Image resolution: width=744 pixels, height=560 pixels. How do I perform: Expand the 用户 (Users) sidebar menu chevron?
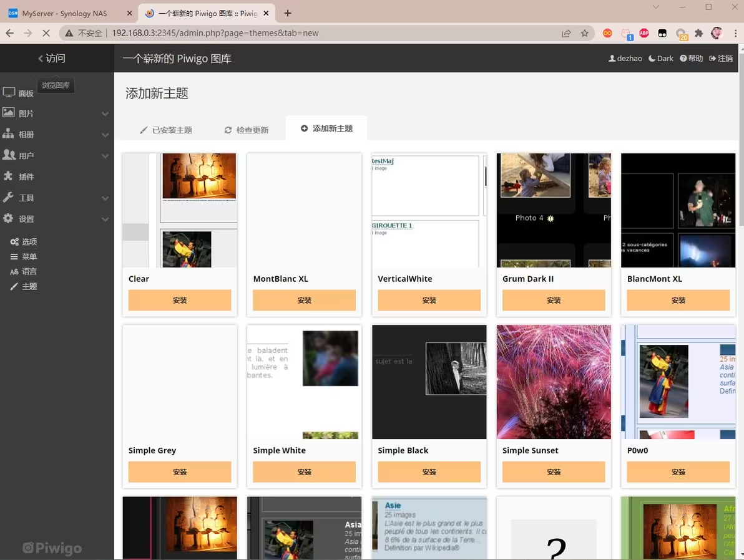pos(105,156)
